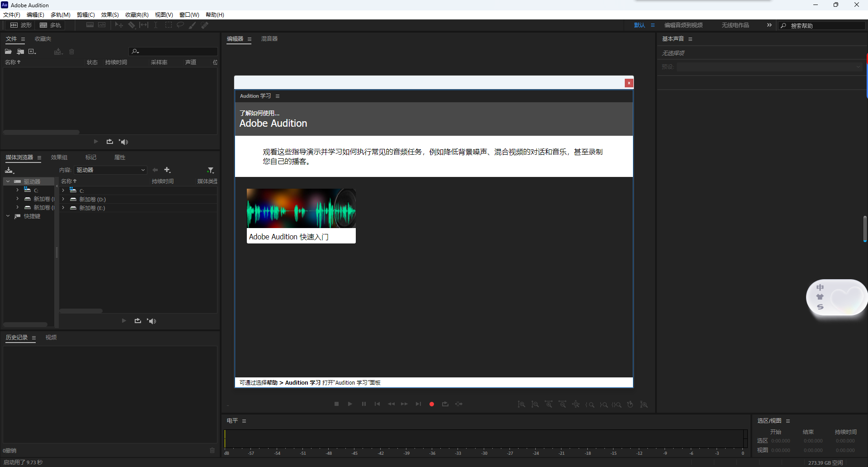Open the media browser filter
The height and width of the screenshot is (467, 868).
210,170
